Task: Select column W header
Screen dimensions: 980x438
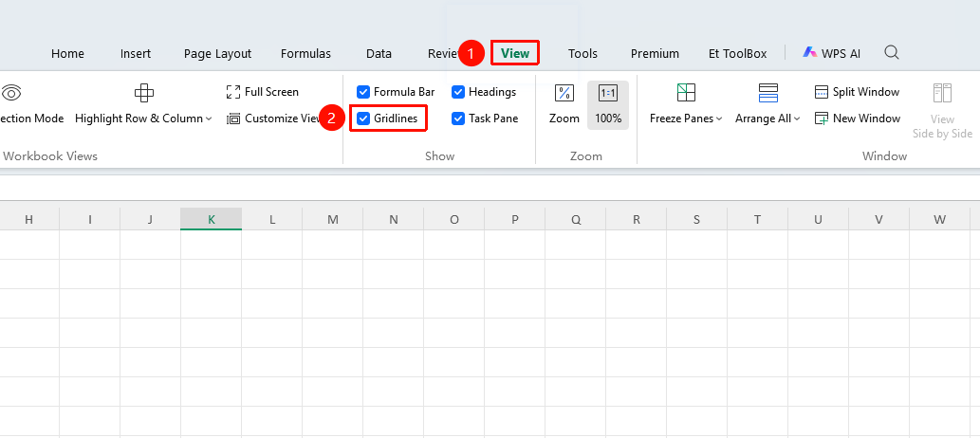Action: point(939,219)
